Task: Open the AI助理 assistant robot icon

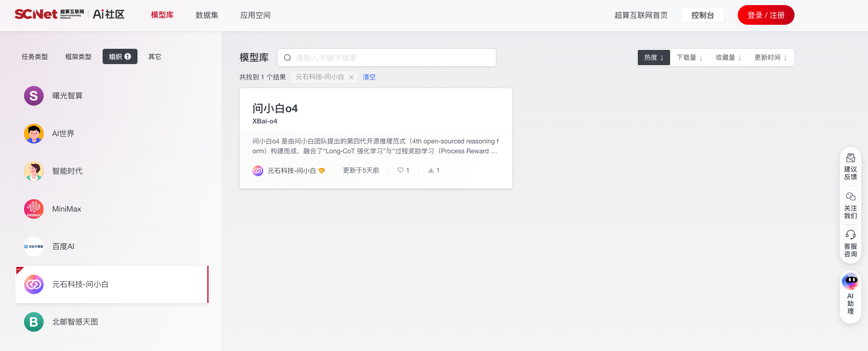Action: tap(851, 281)
